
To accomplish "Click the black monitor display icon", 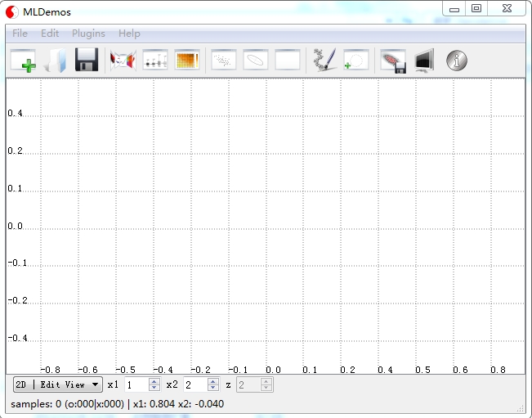I will 424,61.
